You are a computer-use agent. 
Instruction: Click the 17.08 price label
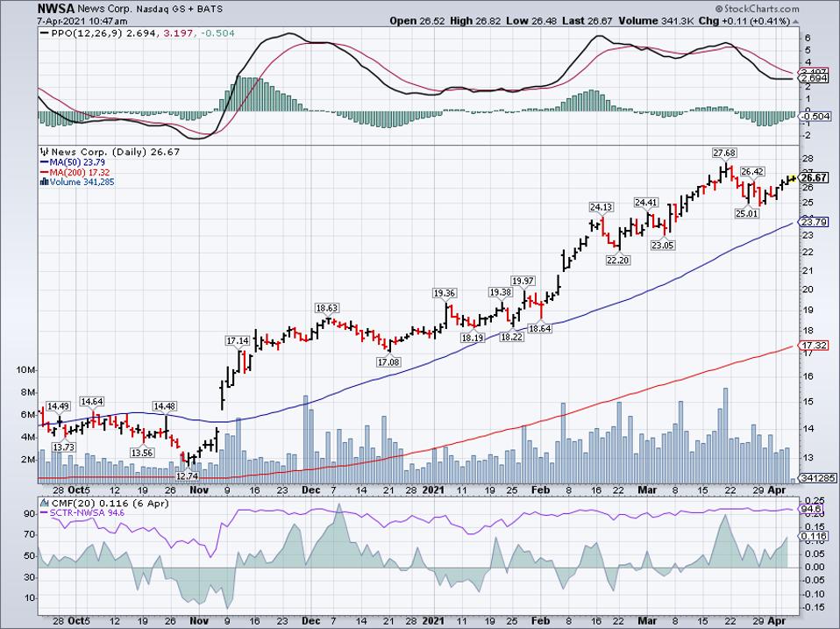pos(389,362)
